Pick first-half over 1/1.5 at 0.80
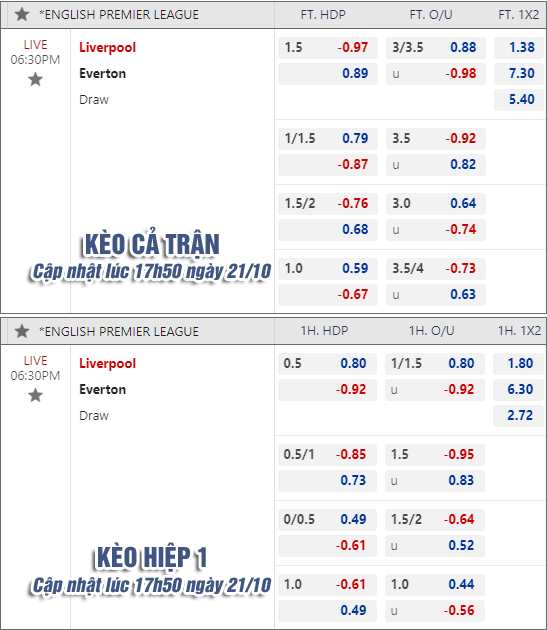 tap(434, 364)
